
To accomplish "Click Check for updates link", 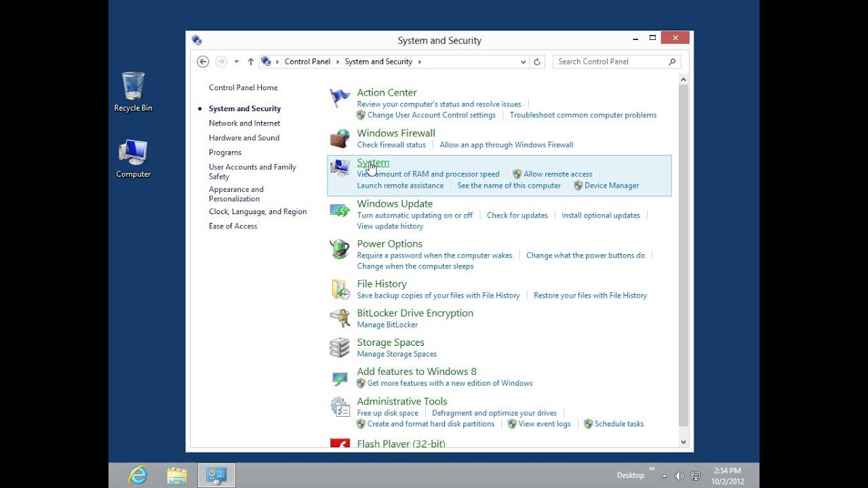I will point(517,216).
